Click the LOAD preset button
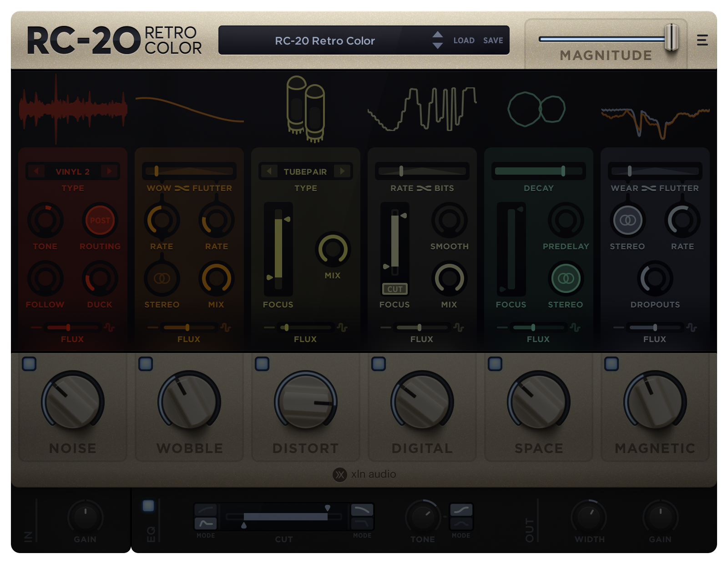Image resolution: width=728 pixels, height=564 pixels. pyautogui.click(x=464, y=40)
